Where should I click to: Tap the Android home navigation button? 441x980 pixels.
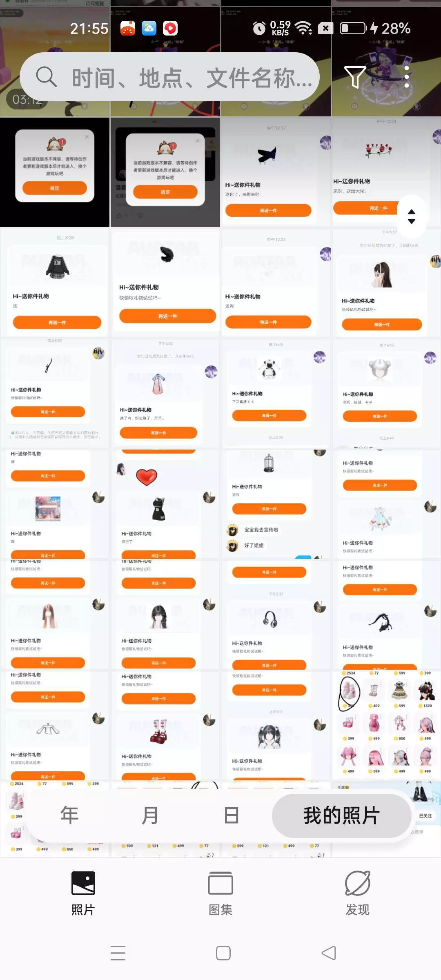(223, 953)
